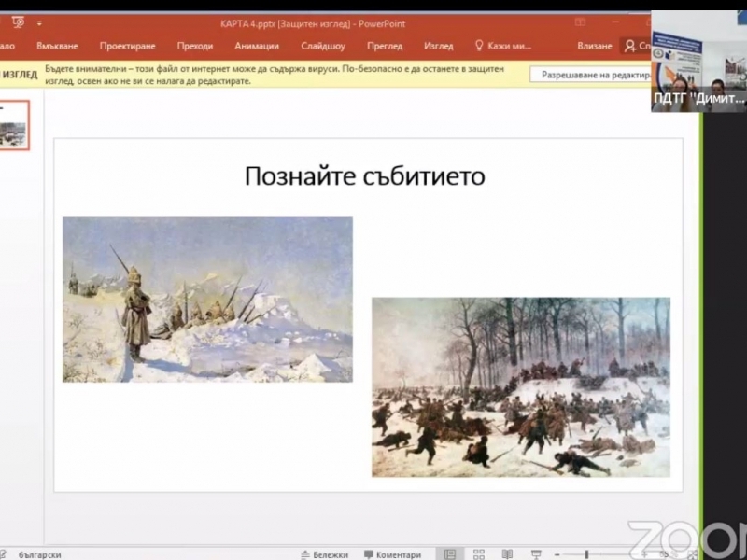Open the Преходи (Transitions) tab
The width and height of the screenshot is (747, 560).
coord(195,46)
